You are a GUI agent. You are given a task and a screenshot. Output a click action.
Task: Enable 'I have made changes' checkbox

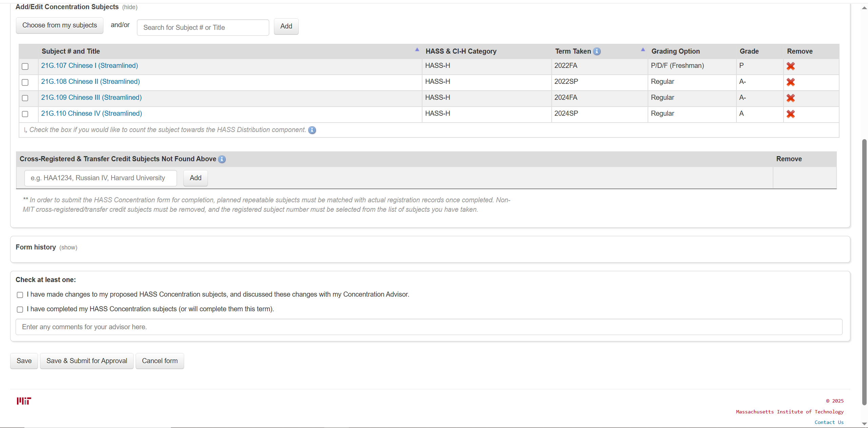[20, 295]
